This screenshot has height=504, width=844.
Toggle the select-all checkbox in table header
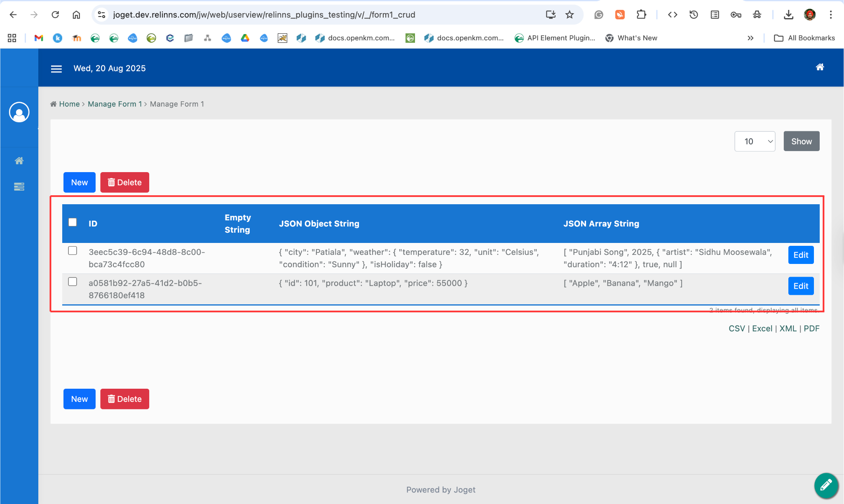coord(73,222)
